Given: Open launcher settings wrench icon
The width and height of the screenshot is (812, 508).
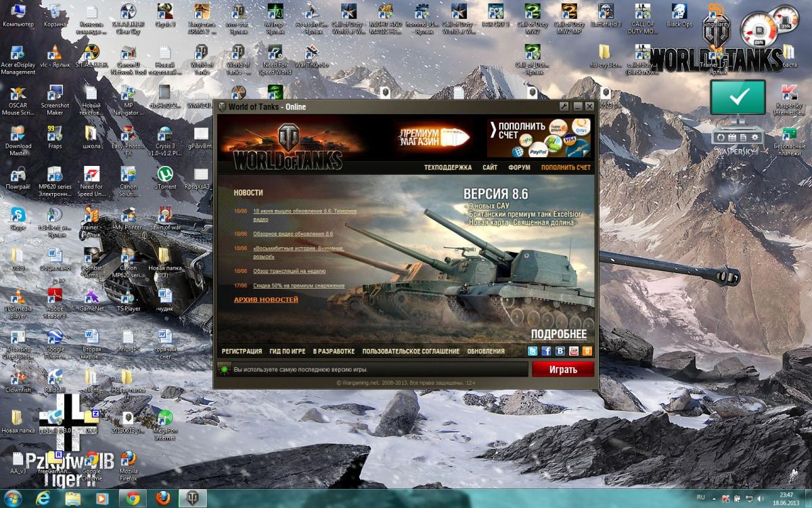Looking at the screenshot, I should pos(564,107).
